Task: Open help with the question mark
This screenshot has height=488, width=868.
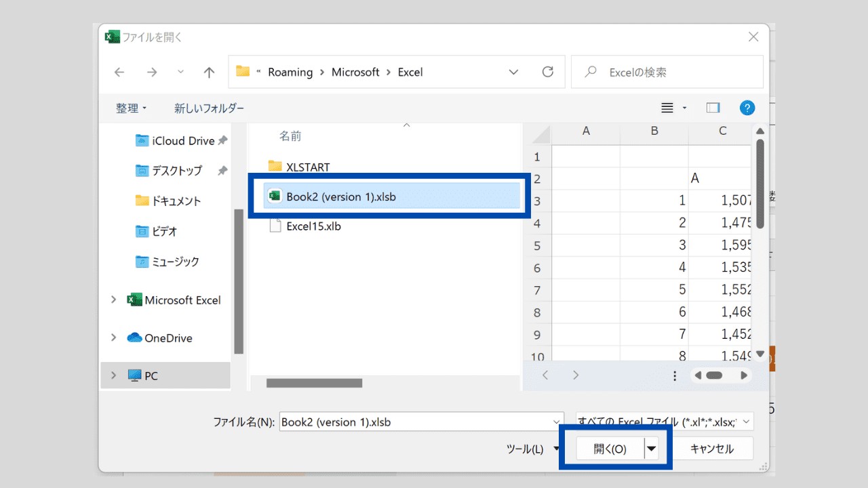Action: point(747,108)
